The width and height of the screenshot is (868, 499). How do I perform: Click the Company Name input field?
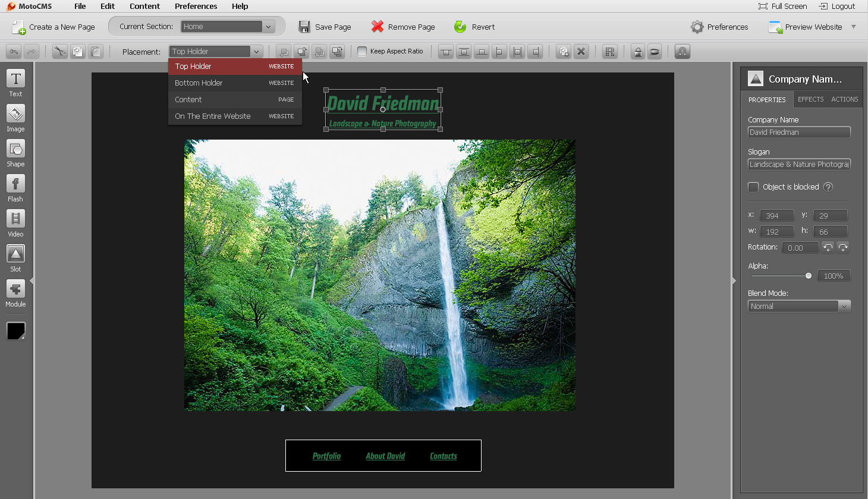(798, 132)
